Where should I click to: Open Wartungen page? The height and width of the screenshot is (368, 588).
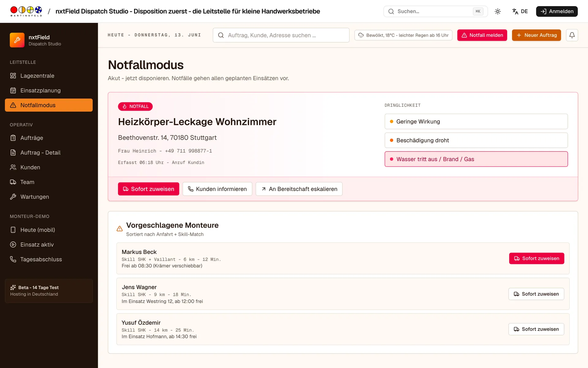pyautogui.click(x=49, y=197)
